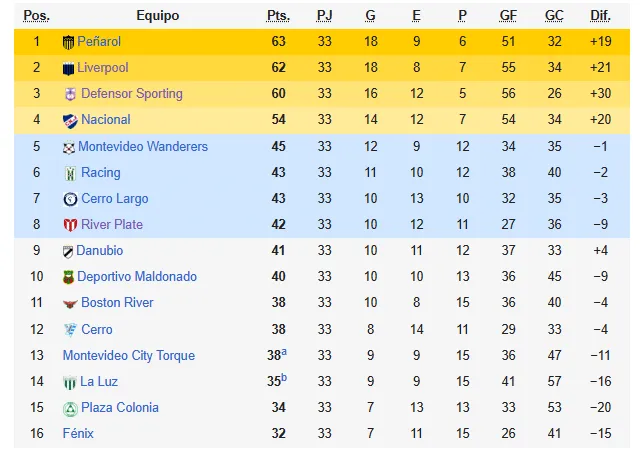
Task: Click the Cerro Largo round badge icon
Action: click(70, 199)
